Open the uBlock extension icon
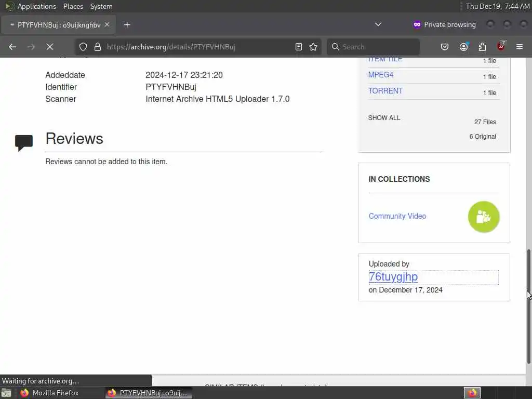The height and width of the screenshot is (399, 532). coord(501,46)
